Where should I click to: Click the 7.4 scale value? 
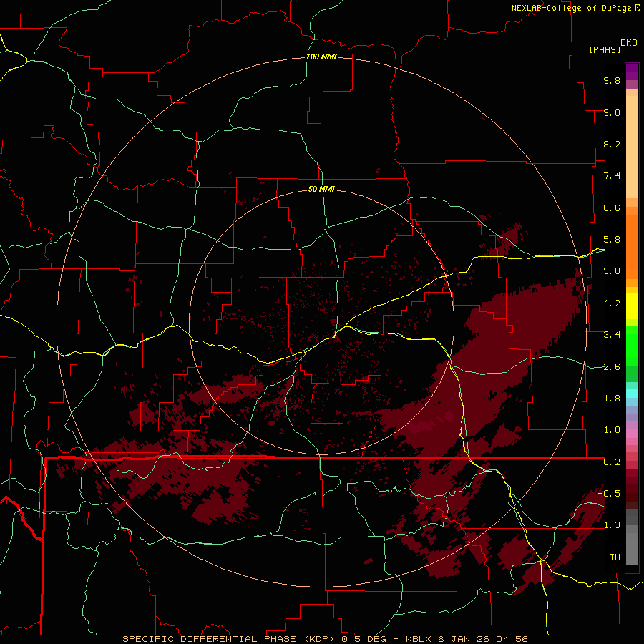click(x=612, y=176)
